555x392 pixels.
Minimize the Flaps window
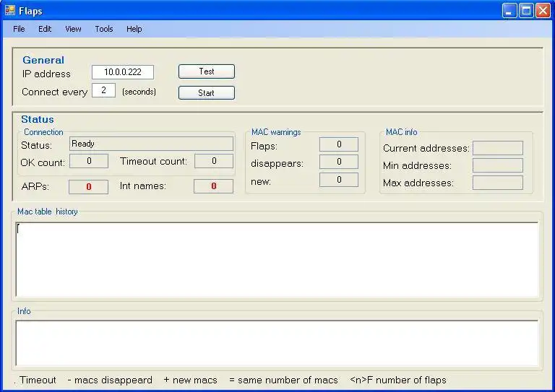[x=509, y=11]
